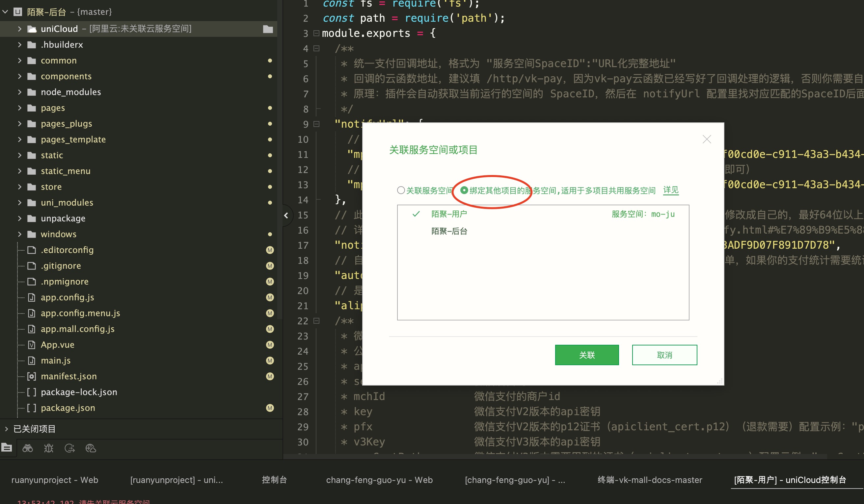Open the debug panel bug icon
The height and width of the screenshot is (504, 864).
click(x=49, y=448)
